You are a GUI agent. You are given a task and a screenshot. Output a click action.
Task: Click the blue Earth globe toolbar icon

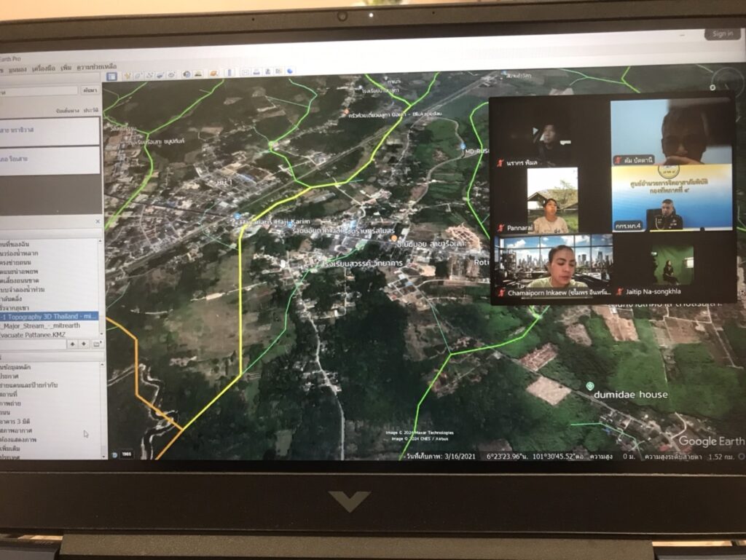point(290,71)
